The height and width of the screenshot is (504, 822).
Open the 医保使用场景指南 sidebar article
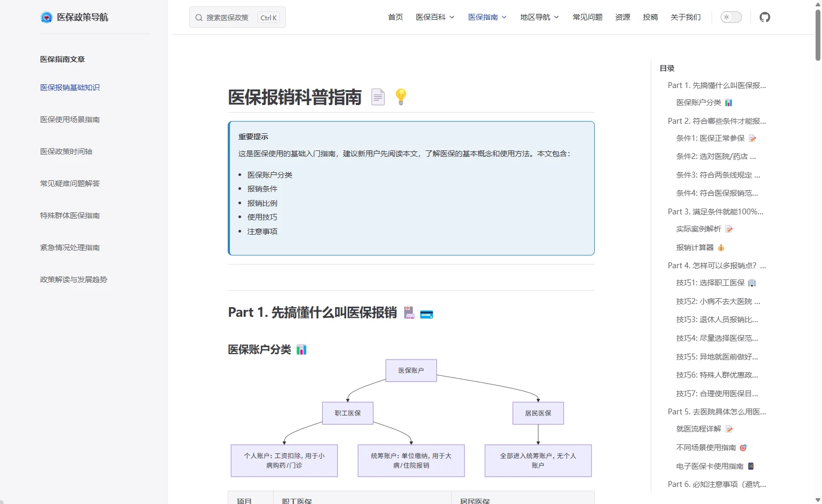pyautogui.click(x=70, y=119)
